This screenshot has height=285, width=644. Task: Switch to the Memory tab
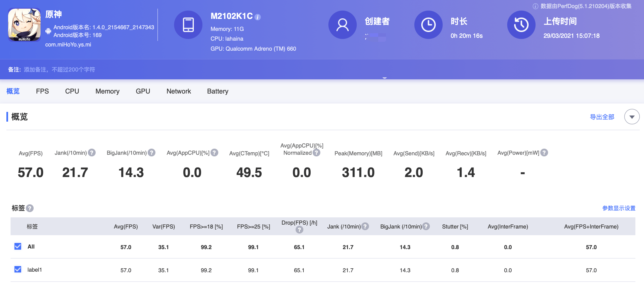tap(107, 91)
